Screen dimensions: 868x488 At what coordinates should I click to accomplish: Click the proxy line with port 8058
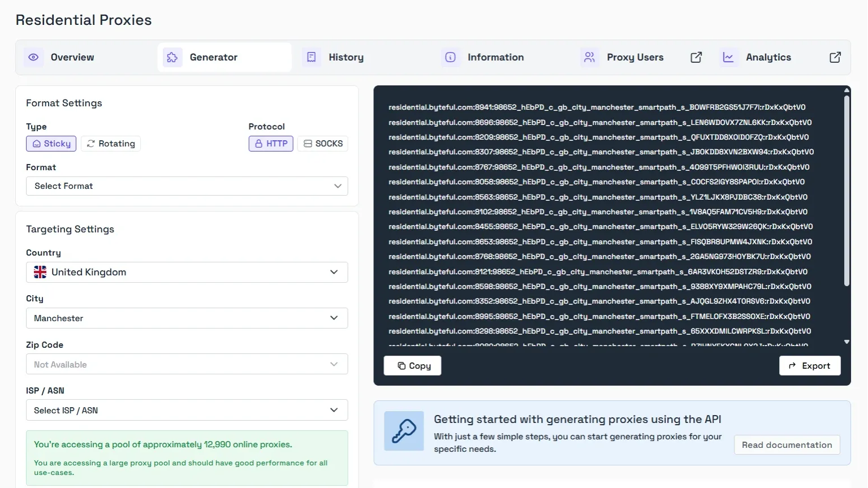pos(597,182)
